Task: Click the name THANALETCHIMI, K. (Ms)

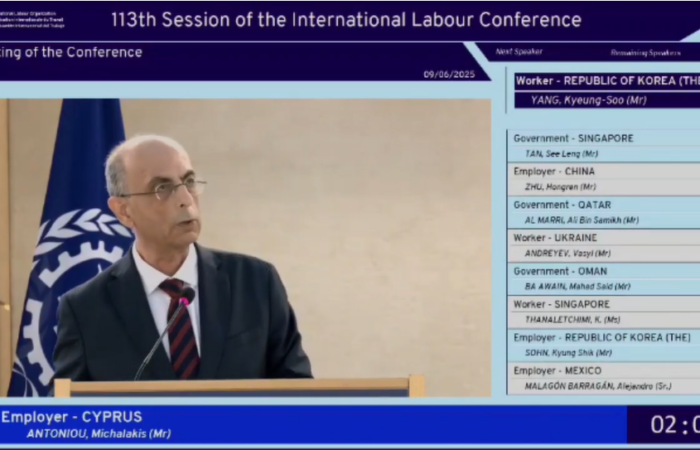Action: pyautogui.click(x=572, y=320)
